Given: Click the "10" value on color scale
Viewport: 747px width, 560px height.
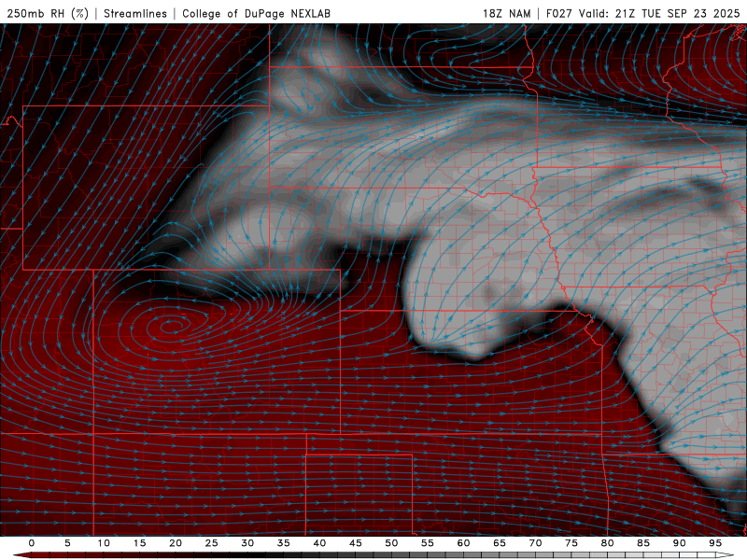Looking at the screenshot, I should (x=104, y=543).
